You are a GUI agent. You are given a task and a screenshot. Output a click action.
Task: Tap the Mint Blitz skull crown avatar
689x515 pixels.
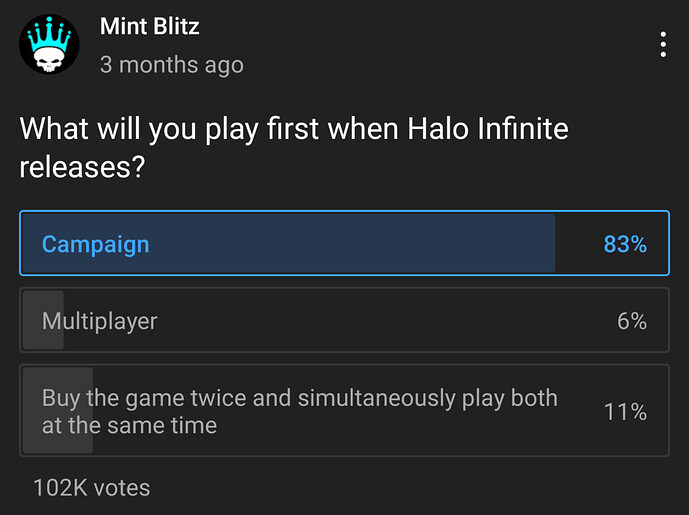(x=49, y=44)
